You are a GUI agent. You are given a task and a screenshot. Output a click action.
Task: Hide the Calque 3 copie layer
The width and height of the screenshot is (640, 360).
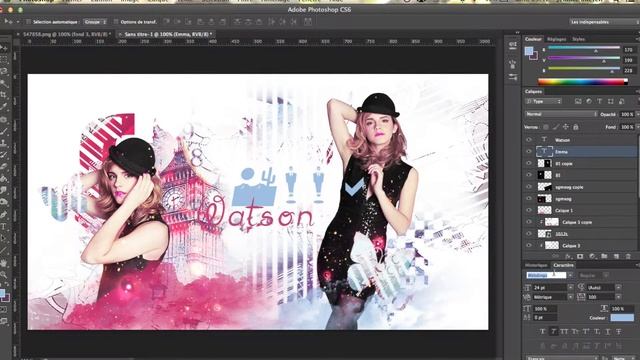click(x=529, y=222)
